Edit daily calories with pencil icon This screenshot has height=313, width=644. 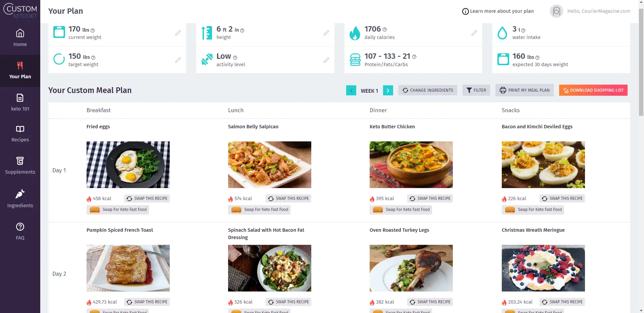coord(474,33)
